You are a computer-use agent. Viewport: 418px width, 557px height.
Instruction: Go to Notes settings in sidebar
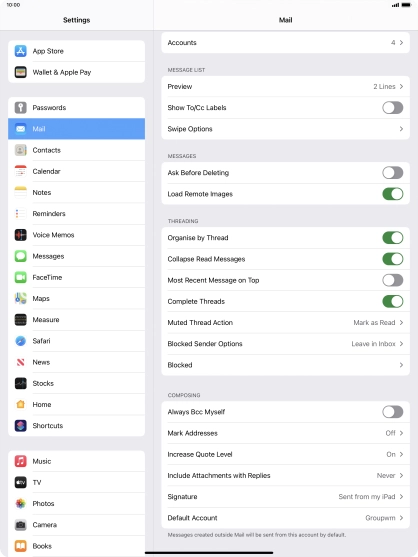pyautogui.click(x=76, y=192)
